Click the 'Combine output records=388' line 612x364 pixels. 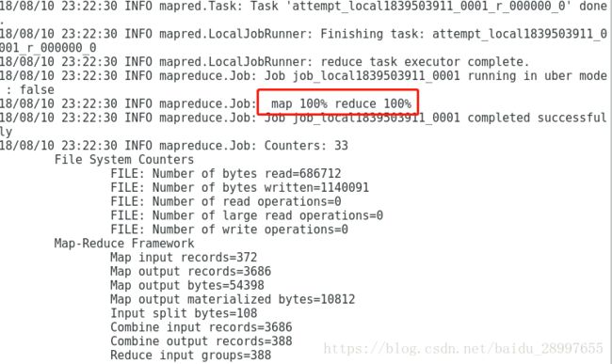[201, 341]
